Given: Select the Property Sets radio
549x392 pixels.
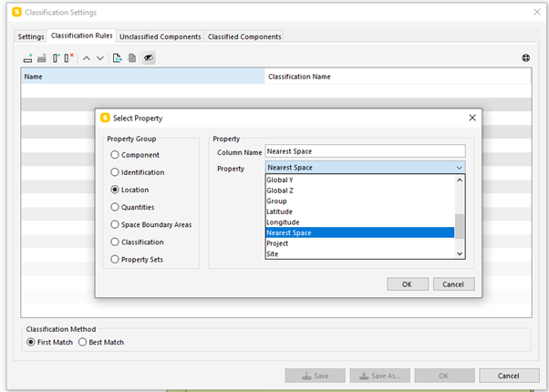Looking at the screenshot, I should click(x=115, y=259).
